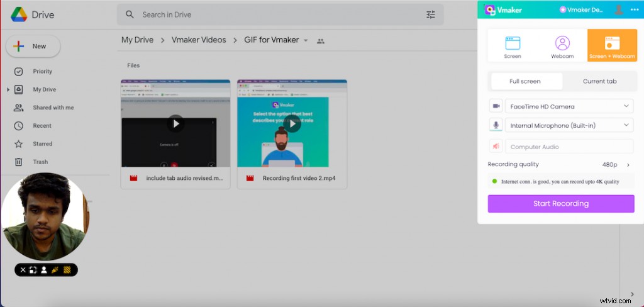Open the Internal Microphone (Built-in) dropdown
Screen dimensions: 644x307
(x=569, y=125)
